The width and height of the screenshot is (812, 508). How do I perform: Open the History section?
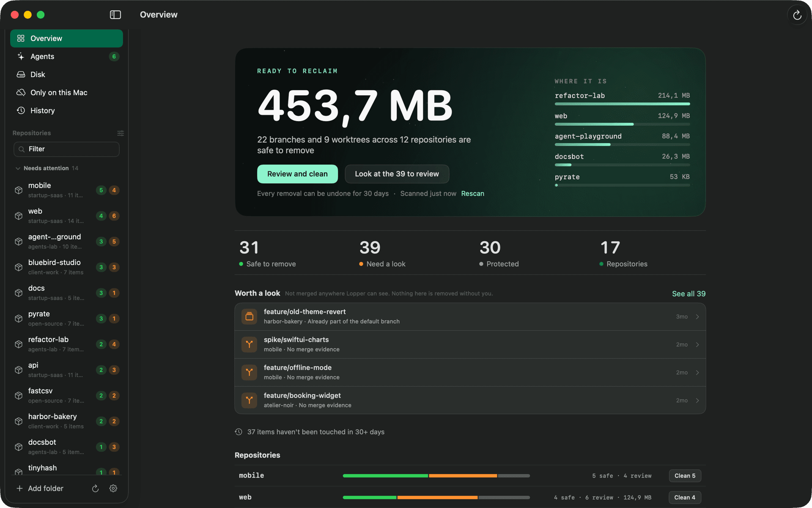[x=66, y=110]
